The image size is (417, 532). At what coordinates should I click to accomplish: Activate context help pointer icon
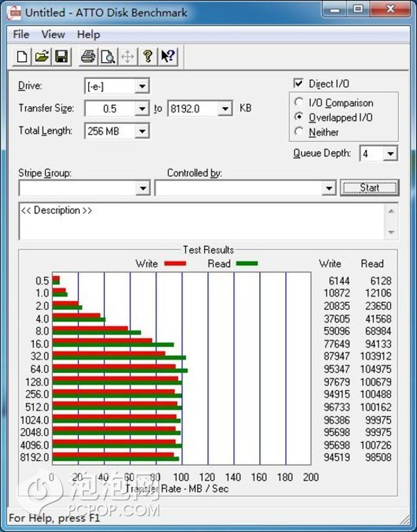click(x=168, y=56)
